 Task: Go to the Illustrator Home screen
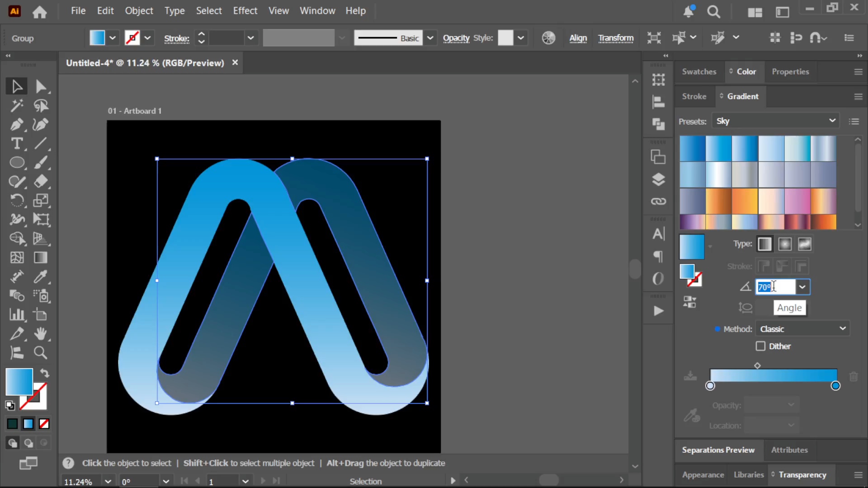click(40, 12)
